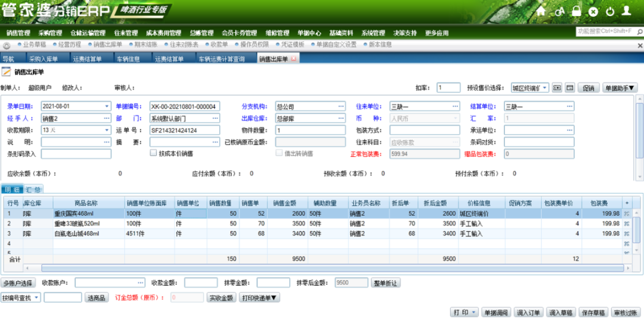Click the 多账户选择 button
Viewport: 644px width, 318px height.
pos(18,283)
